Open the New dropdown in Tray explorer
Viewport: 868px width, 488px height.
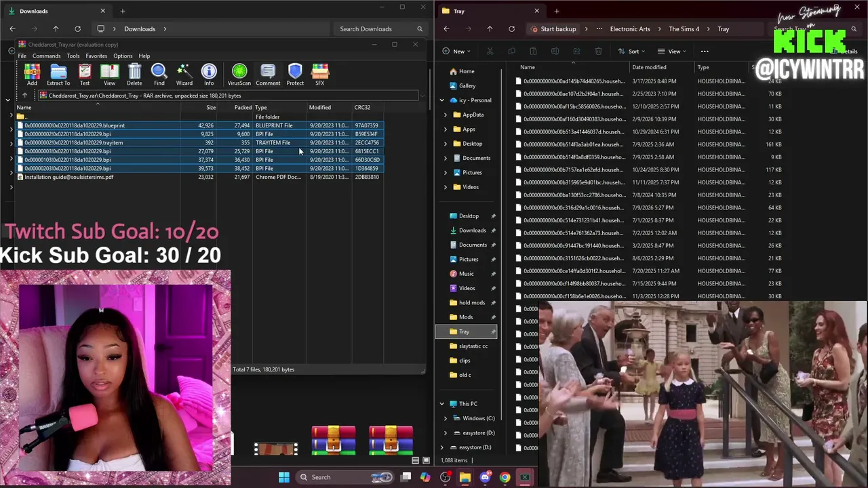456,52
